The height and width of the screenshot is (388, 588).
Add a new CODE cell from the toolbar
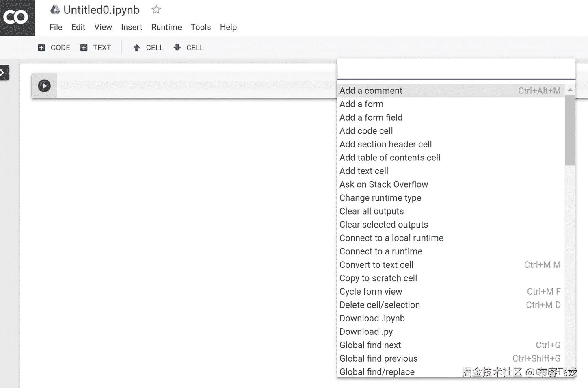[54, 48]
